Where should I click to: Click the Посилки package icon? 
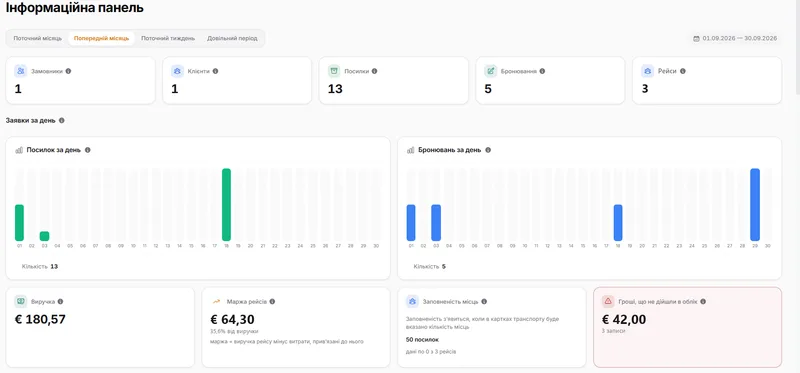[334, 71]
